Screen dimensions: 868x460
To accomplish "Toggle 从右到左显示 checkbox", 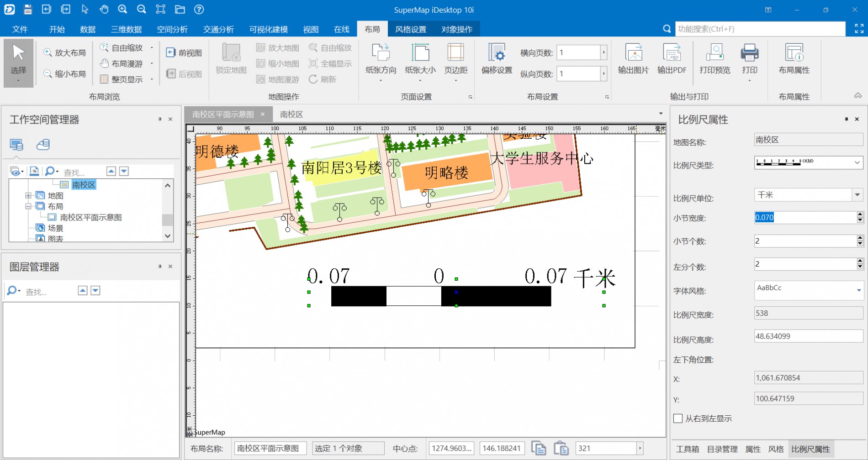I will [678, 418].
